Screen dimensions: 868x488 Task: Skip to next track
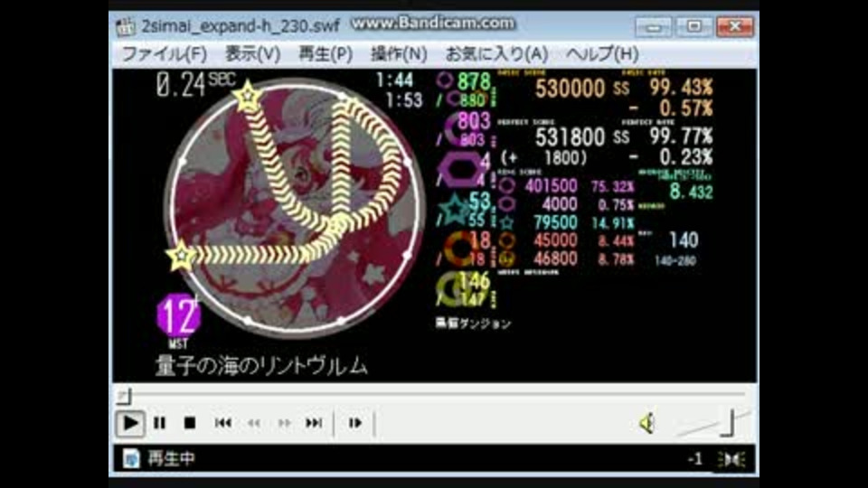[x=314, y=423]
